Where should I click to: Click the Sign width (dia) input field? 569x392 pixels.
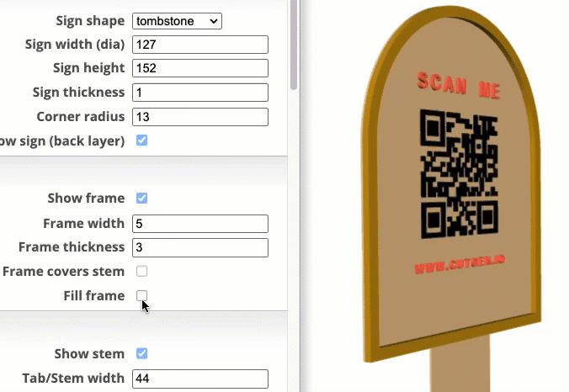click(x=200, y=45)
